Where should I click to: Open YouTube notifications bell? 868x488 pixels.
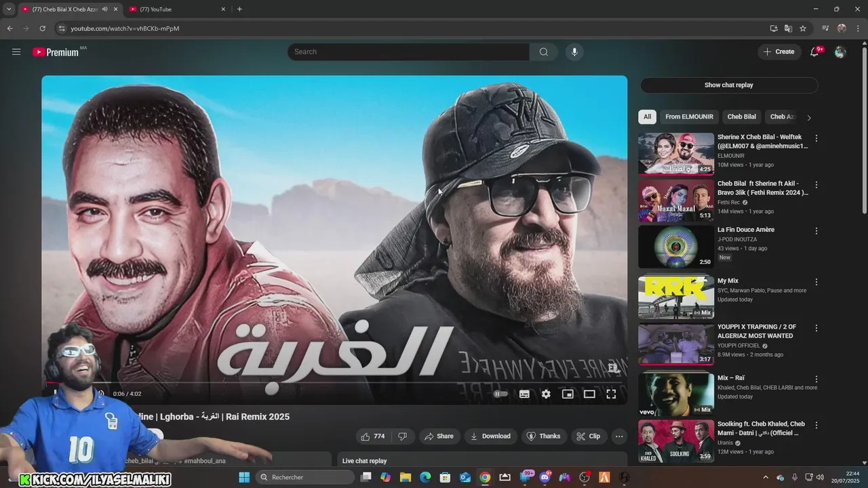coord(814,52)
